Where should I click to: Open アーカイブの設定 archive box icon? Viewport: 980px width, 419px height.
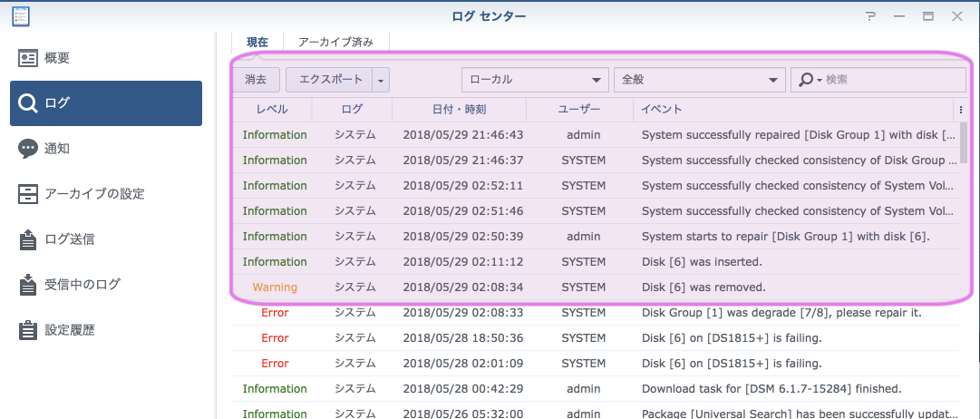point(28,194)
